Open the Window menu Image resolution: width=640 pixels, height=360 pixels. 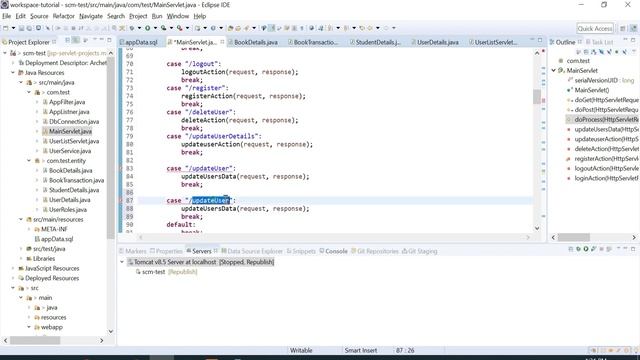178,16
